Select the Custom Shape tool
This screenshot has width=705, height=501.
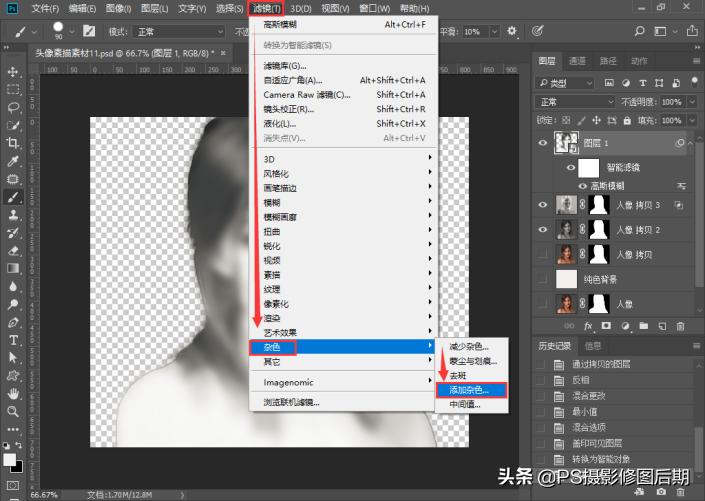[x=13, y=376]
